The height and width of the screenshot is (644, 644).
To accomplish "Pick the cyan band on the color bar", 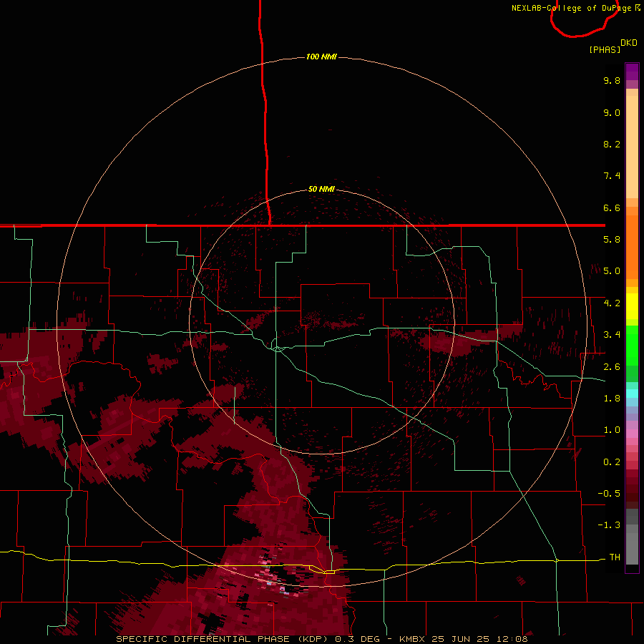I will (632, 394).
